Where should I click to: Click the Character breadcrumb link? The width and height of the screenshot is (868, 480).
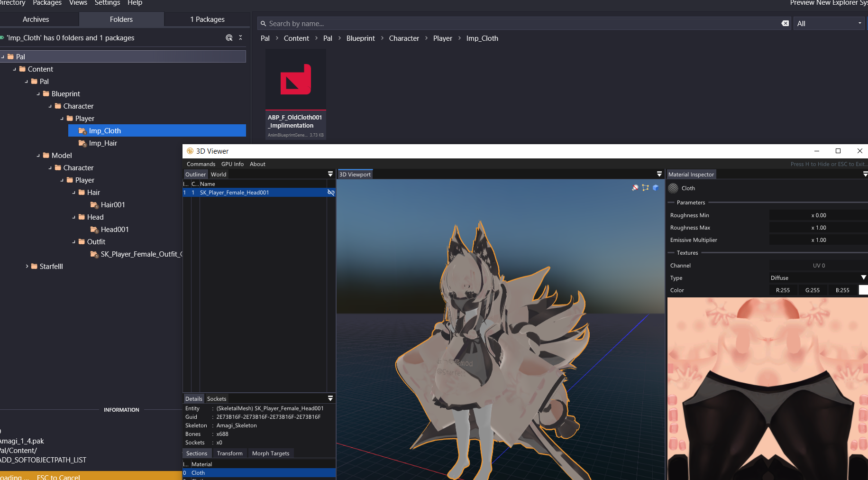pyautogui.click(x=404, y=38)
